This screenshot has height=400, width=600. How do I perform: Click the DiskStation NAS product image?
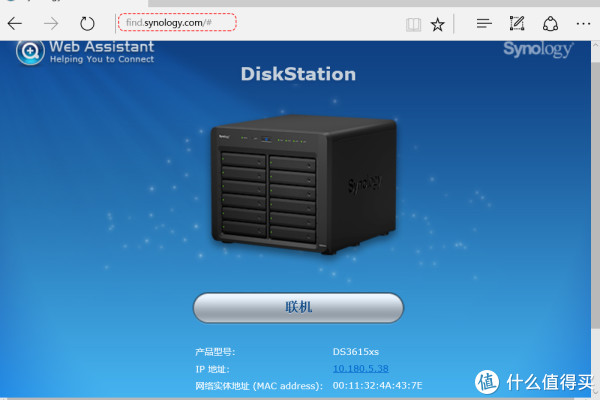click(303, 184)
